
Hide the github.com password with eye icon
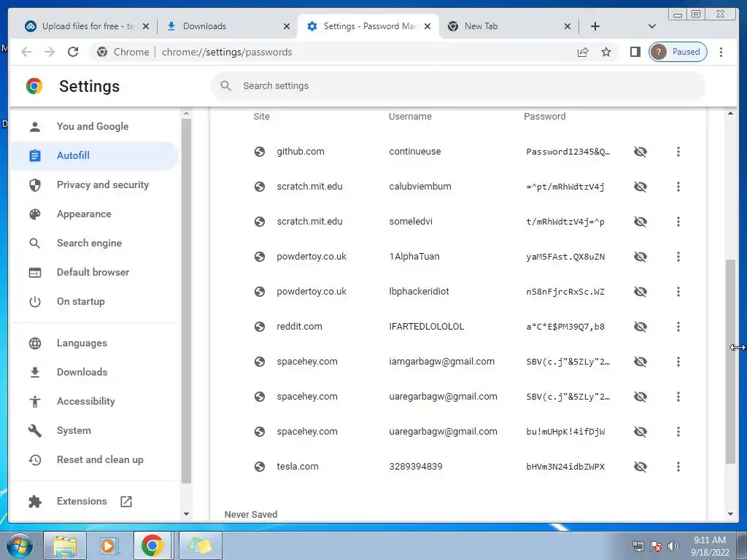point(640,152)
